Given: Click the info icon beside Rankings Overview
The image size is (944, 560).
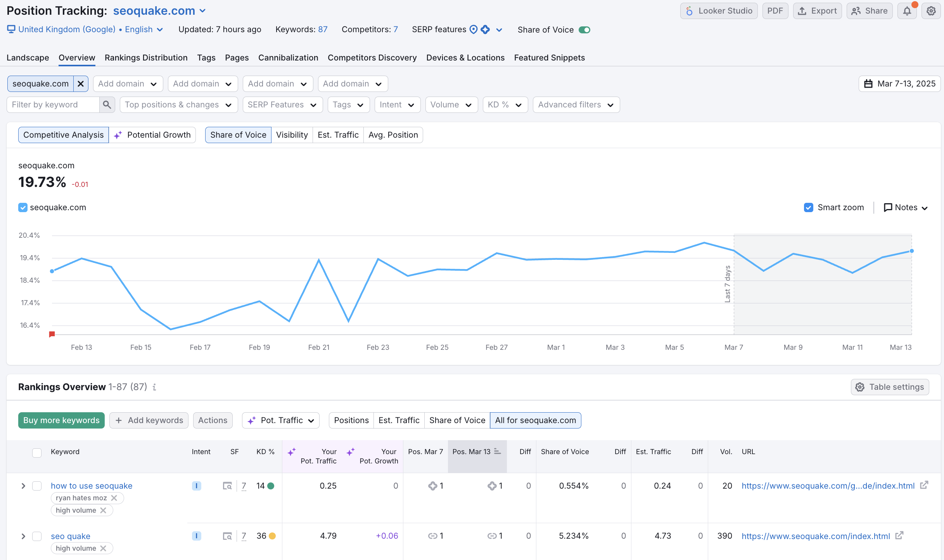Looking at the screenshot, I should coord(154,387).
